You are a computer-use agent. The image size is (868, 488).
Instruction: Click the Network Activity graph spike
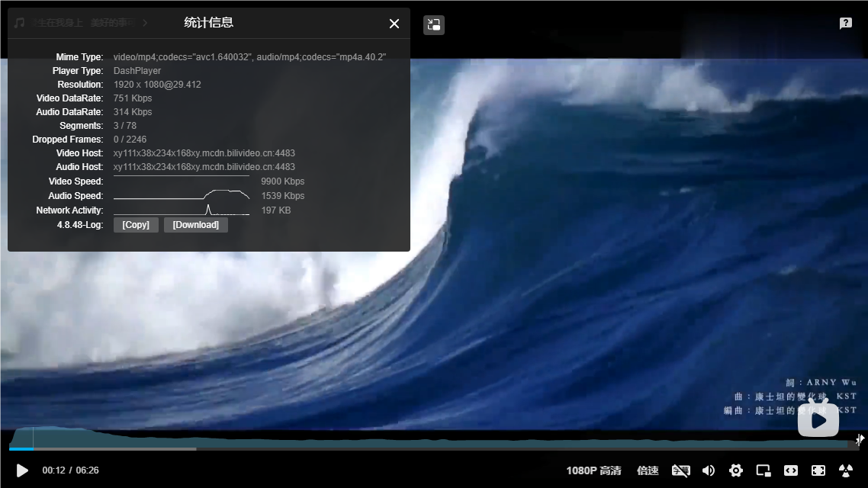208,210
